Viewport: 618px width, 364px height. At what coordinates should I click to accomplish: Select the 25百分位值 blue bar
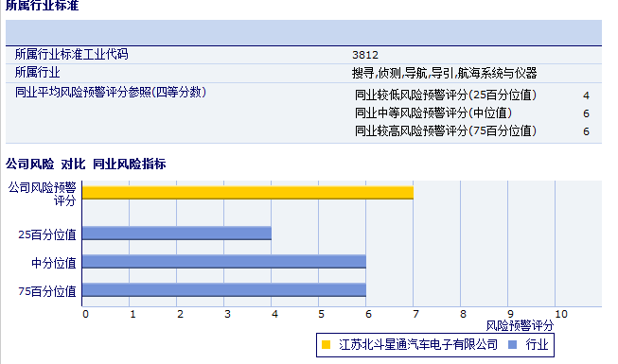[x=177, y=234]
